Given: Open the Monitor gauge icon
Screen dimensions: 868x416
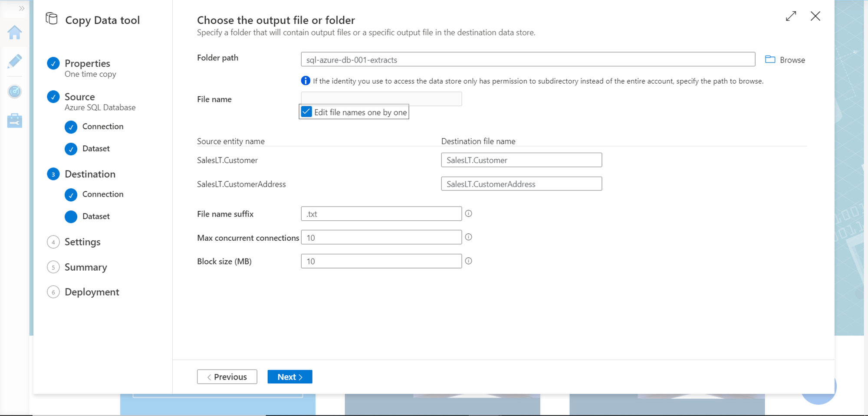Looking at the screenshot, I should coord(15,91).
